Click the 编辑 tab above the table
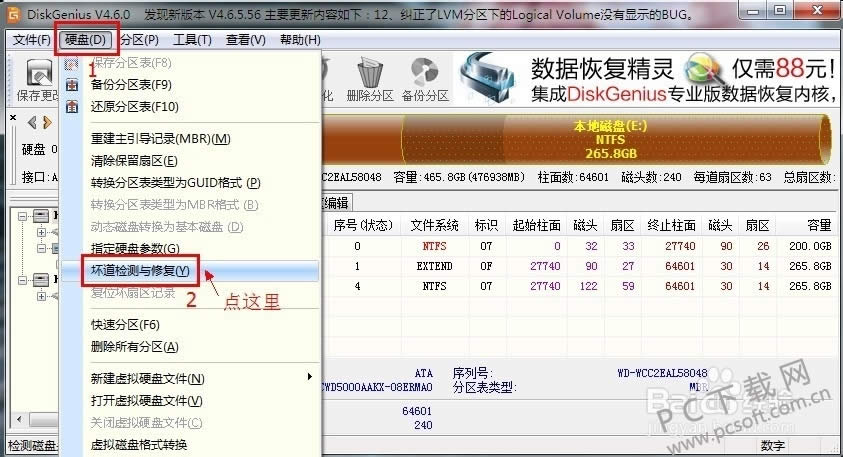This screenshot has width=843, height=457. click(x=335, y=203)
